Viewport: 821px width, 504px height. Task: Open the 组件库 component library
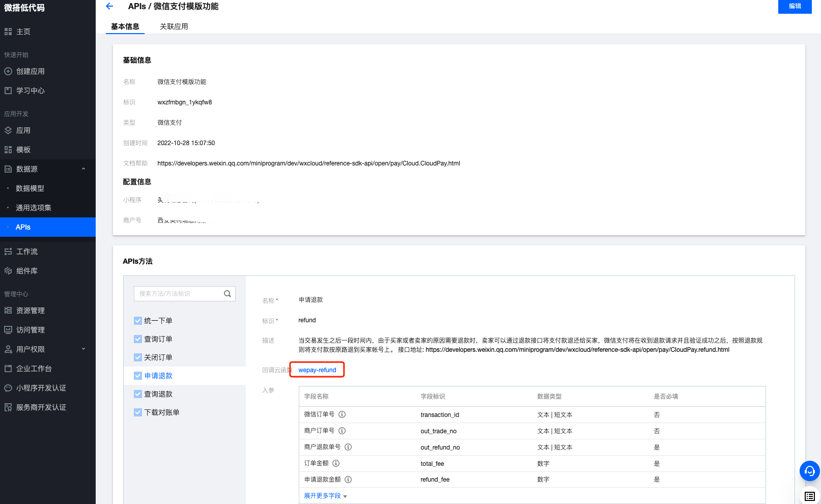(x=26, y=270)
